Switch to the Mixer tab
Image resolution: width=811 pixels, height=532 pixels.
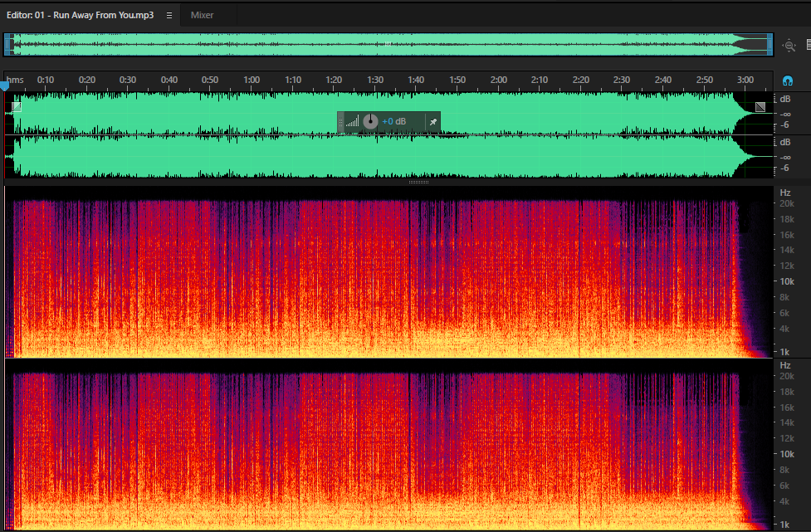(202, 16)
